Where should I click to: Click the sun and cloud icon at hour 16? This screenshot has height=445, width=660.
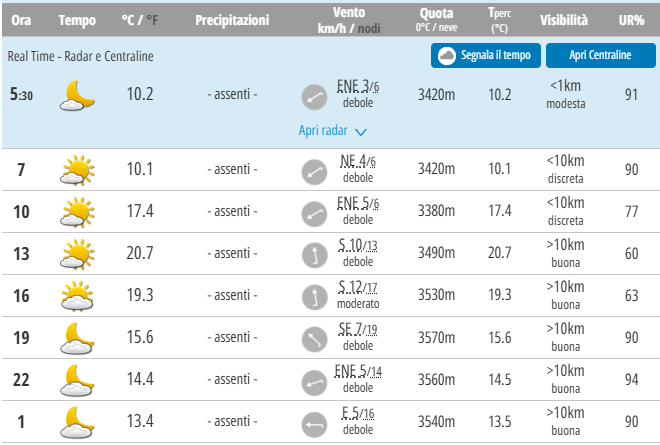pos(77,296)
